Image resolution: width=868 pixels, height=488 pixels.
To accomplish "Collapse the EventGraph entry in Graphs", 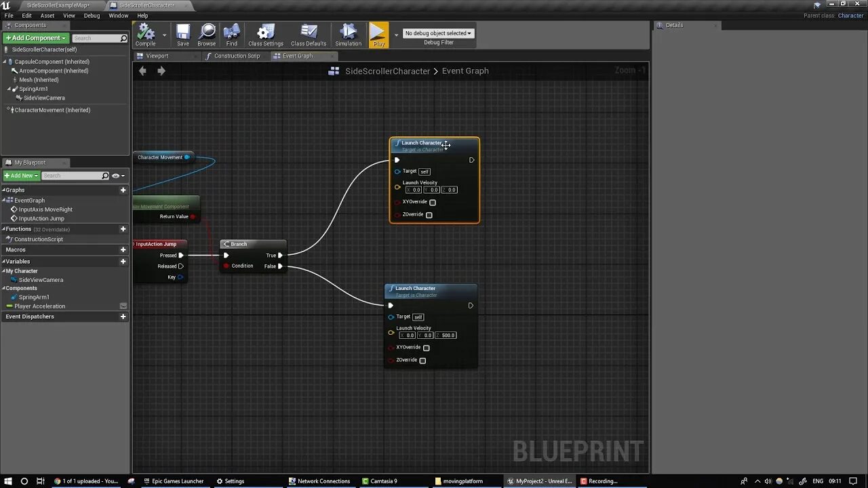I will pos(5,200).
